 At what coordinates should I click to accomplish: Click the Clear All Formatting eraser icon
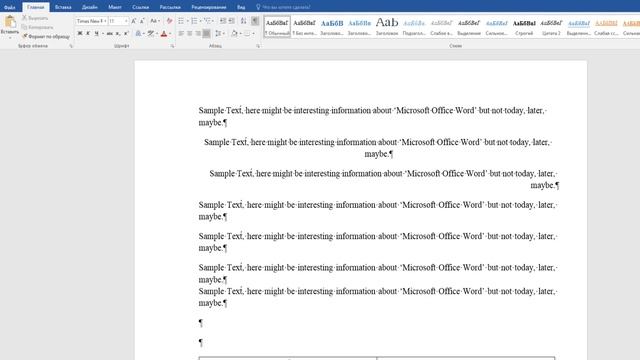pos(169,21)
